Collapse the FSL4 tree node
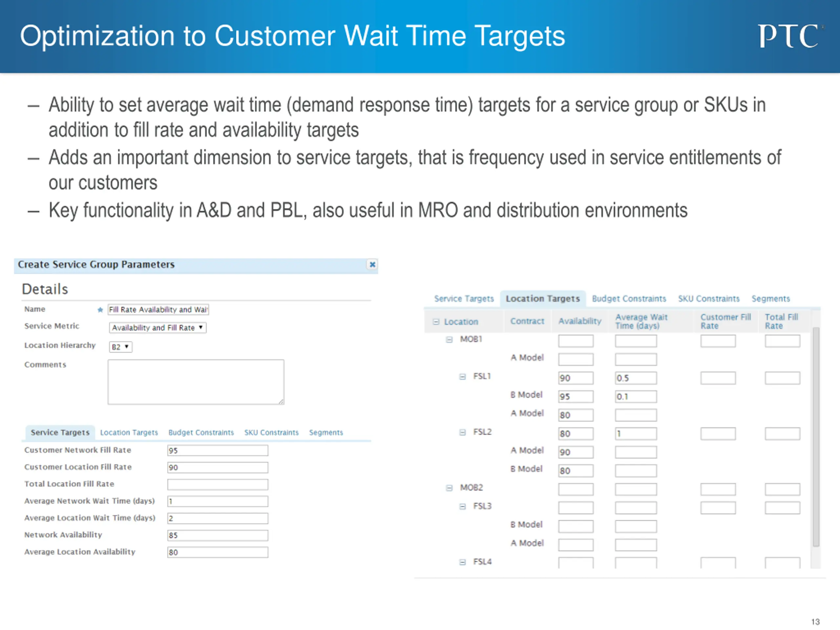Screen dimensions: 840x630 pyautogui.click(x=462, y=562)
